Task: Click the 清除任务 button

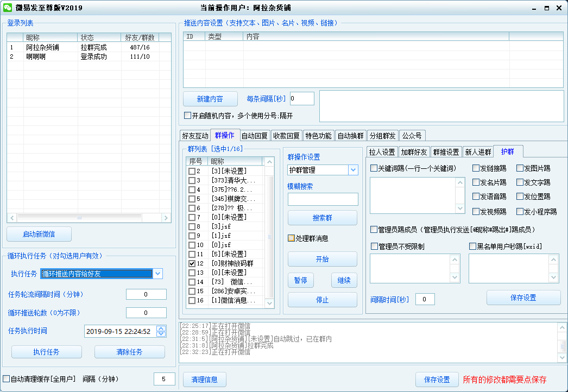Action: tap(130, 352)
